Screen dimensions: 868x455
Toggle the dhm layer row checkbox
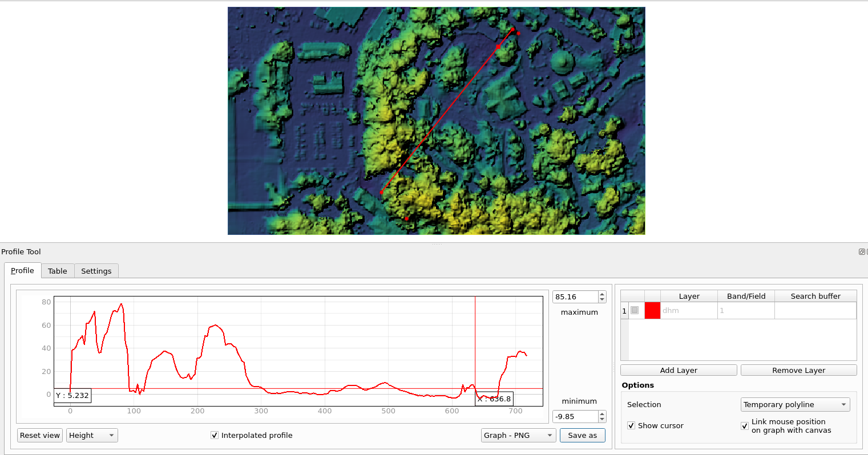coord(635,310)
